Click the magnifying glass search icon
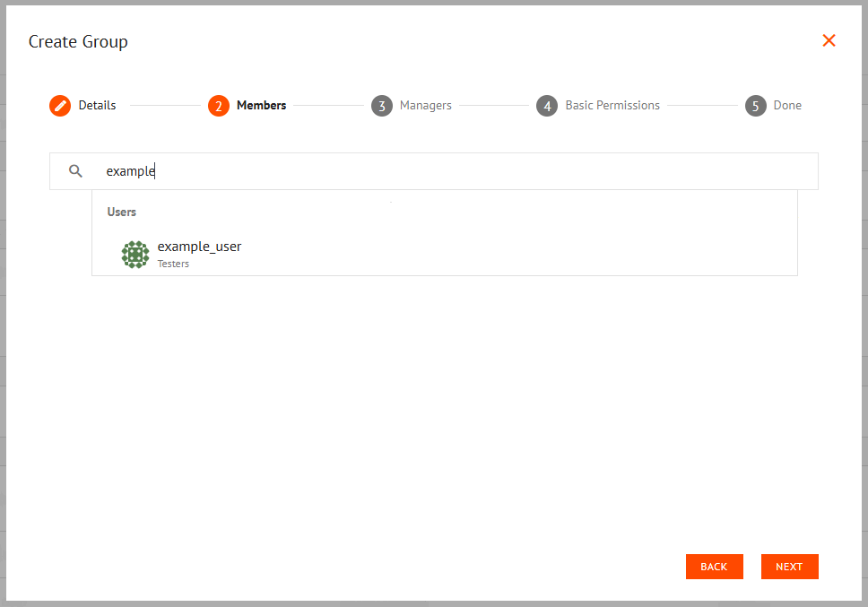The height and width of the screenshot is (607, 868). pyautogui.click(x=75, y=171)
